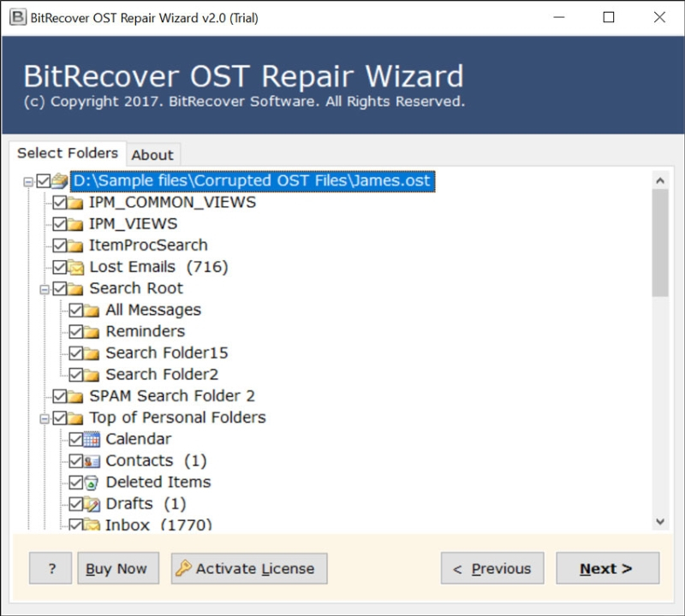Click the Search Root folder icon
685x616 pixels.
click(x=75, y=288)
